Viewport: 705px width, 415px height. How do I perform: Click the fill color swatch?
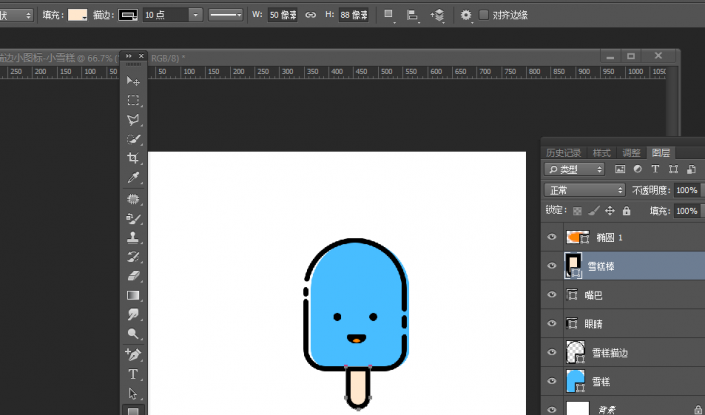[x=77, y=15]
